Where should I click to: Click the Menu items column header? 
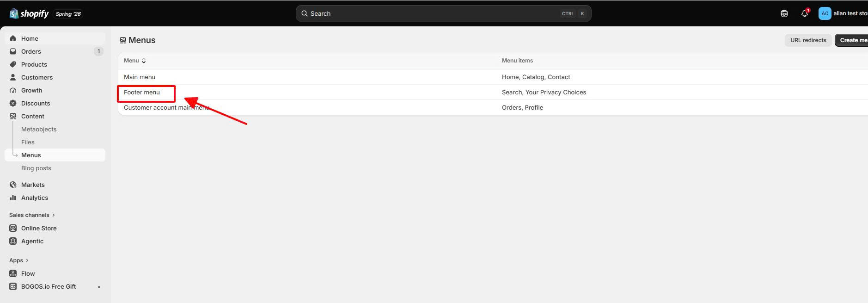pos(517,61)
